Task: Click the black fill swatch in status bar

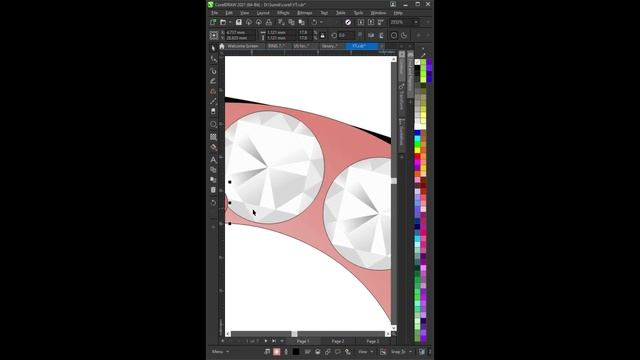Action: 296,351
